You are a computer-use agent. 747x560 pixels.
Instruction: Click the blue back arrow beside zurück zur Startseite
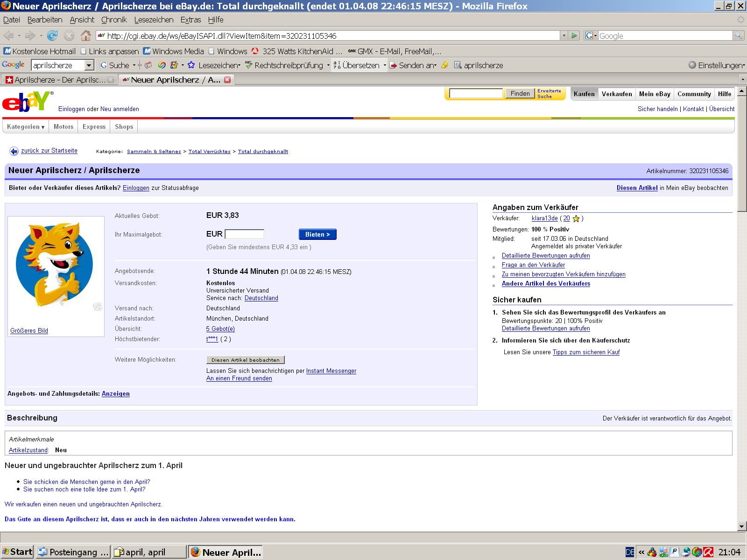(14, 151)
